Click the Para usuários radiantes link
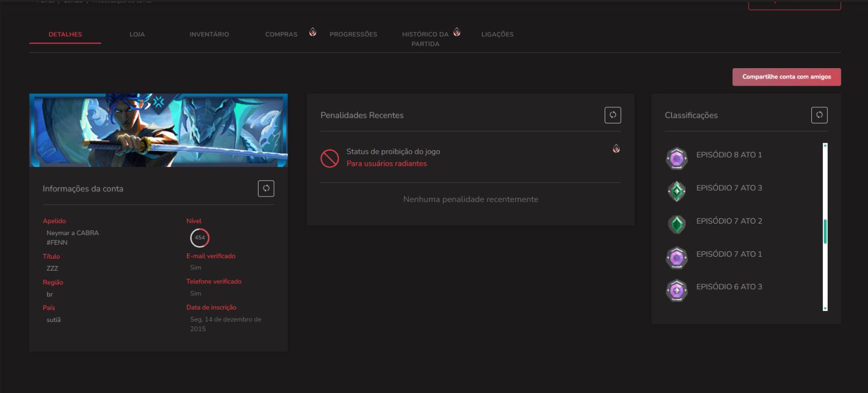Screen dimensions: 868x393 [x=386, y=164]
